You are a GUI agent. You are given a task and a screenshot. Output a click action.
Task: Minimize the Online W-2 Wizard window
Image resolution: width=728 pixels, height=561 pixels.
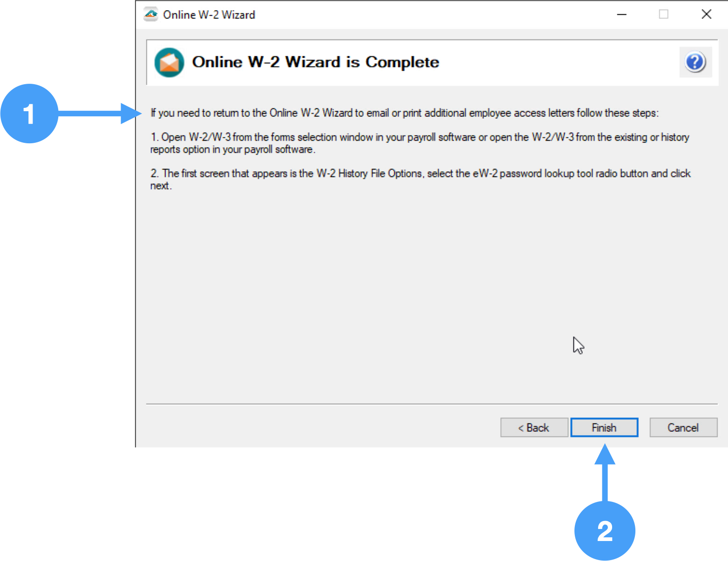pyautogui.click(x=621, y=14)
